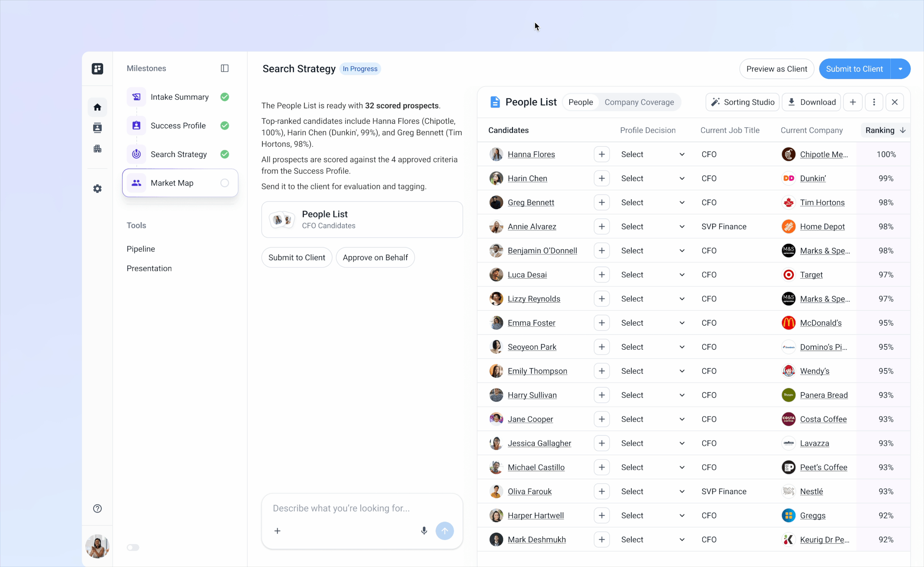Click Approve on Behalf button
Viewport: 924px width, 567px height.
coord(375,258)
